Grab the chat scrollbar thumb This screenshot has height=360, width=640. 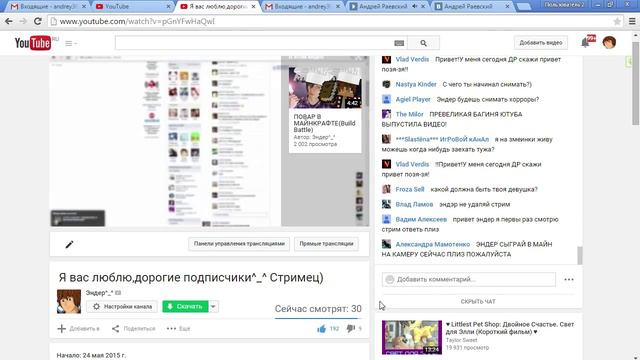click(580, 256)
